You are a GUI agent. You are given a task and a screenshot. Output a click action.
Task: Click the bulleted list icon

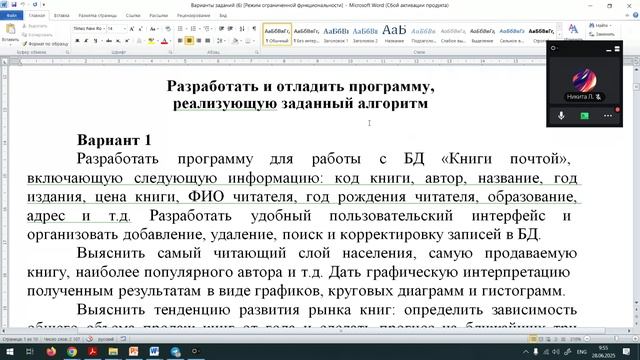[x=180, y=29]
